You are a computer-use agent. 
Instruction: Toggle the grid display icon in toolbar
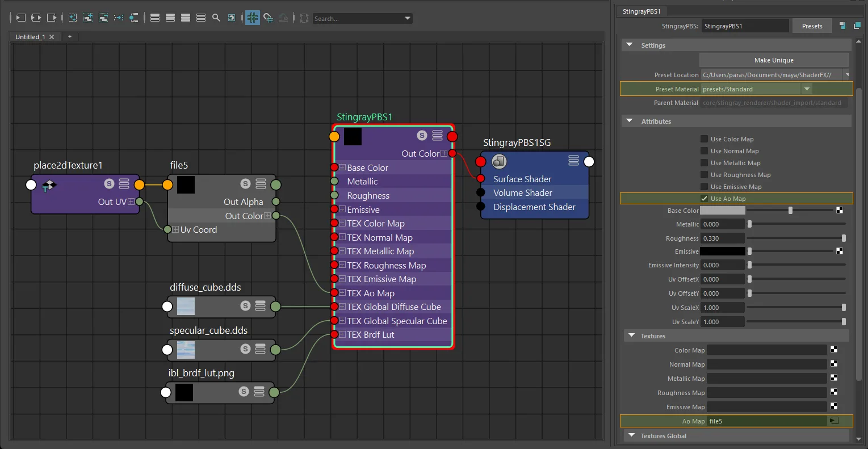click(x=253, y=18)
